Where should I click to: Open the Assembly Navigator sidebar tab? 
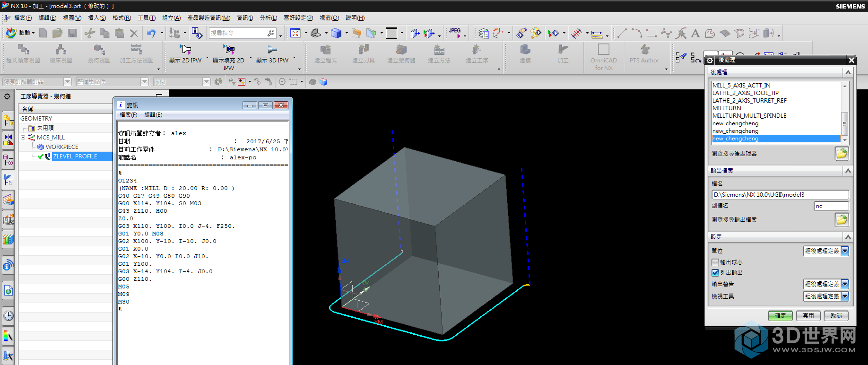pyautogui.click(x=8, y=120)
